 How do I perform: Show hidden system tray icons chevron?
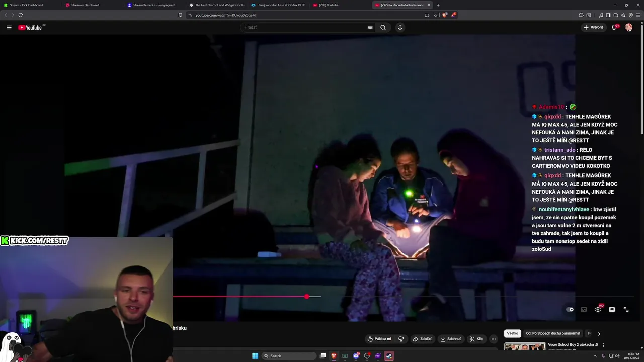click(x=595, y=356)
